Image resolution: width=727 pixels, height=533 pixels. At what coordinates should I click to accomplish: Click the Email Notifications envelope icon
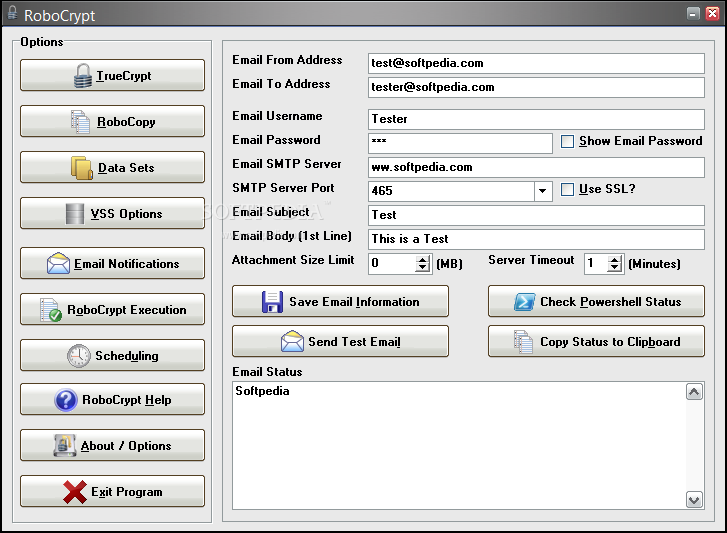tap(58, 263)
